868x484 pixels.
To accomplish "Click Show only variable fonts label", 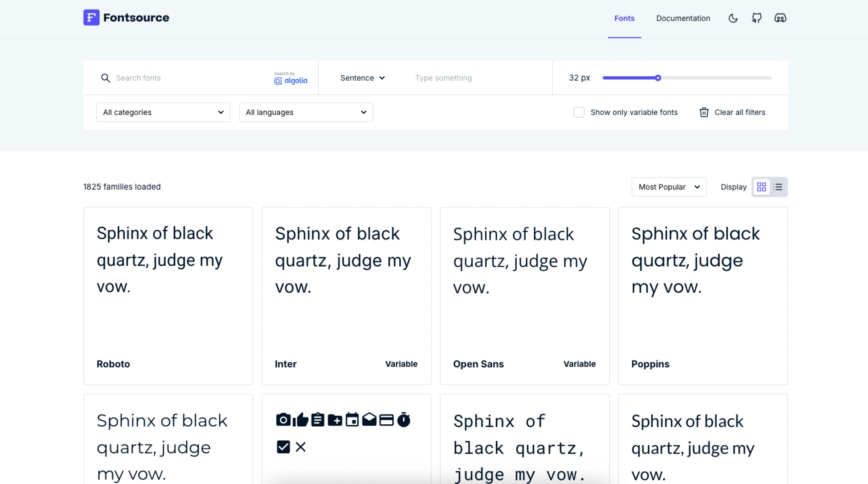I will pos(634,112).
